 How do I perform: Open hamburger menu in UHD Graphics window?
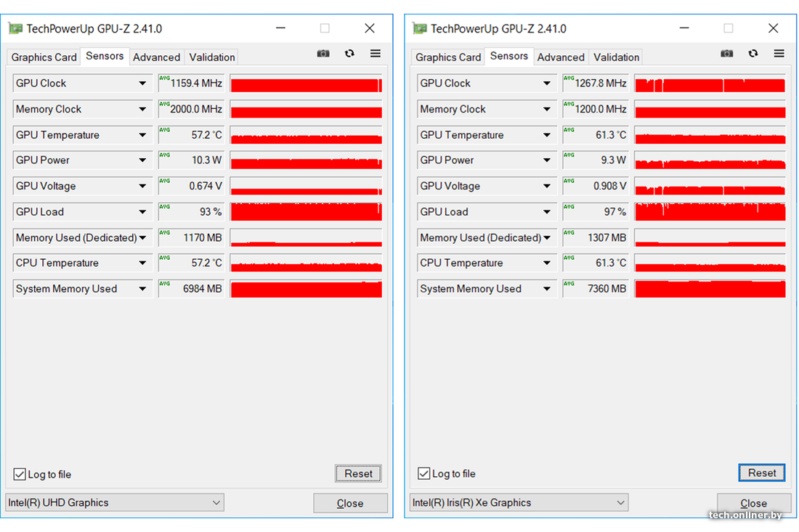coord(376,54)
